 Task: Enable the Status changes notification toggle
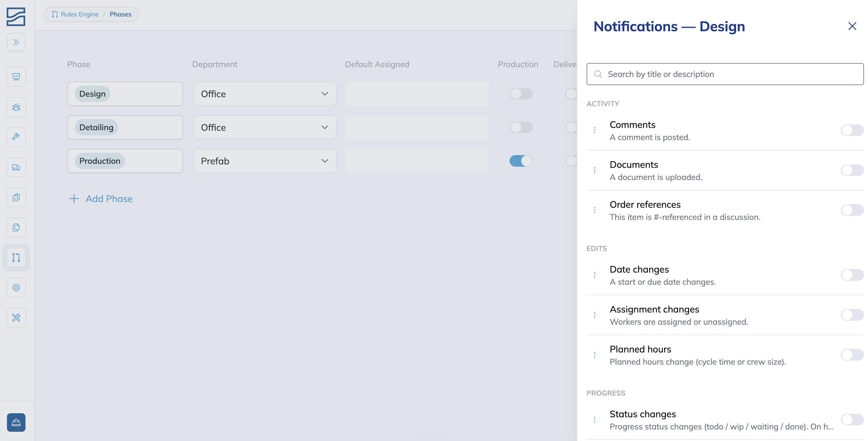852,420
